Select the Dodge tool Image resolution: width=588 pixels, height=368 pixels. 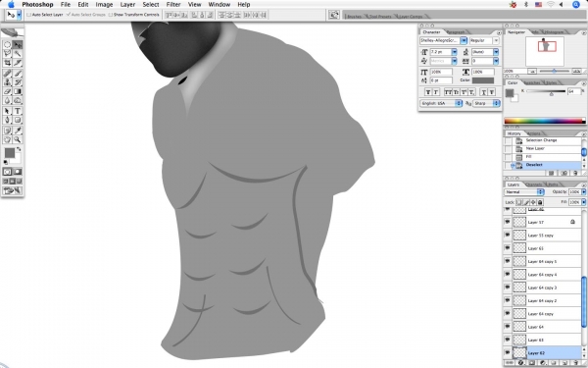click(18, 100)
